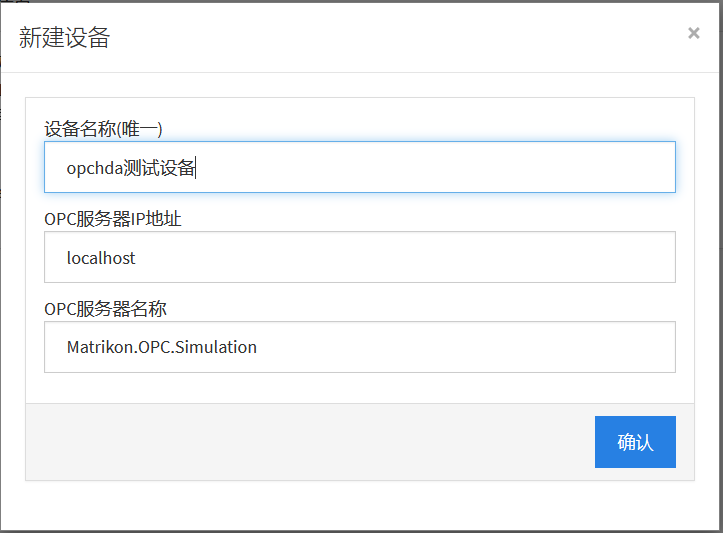Viewport: 723px width, 533px height.
Task: Click the opchda测试设备 text in name field
Action: tap(131, 168)
